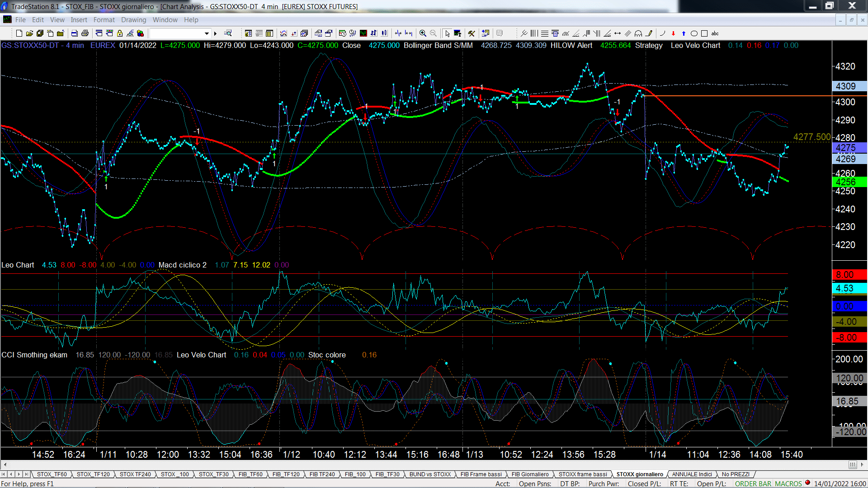Open the symbol lookup magnifier icon

(x=228, y=33)
